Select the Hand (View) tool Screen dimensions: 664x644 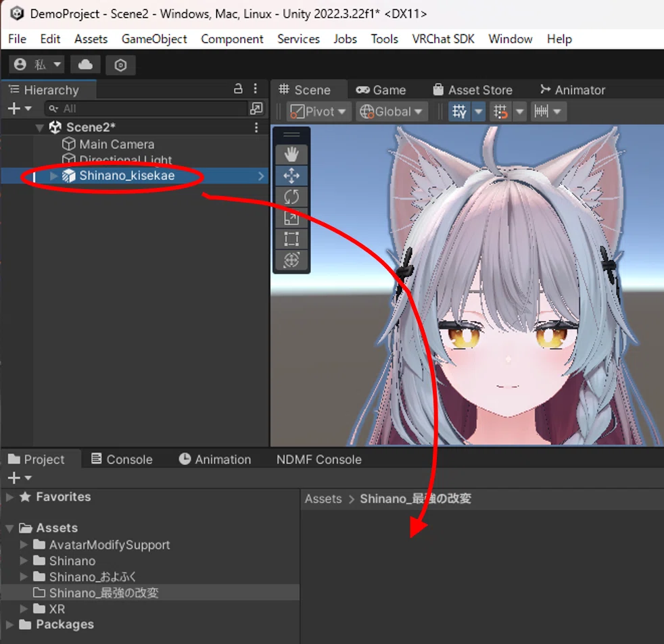[x=291, y=155]
